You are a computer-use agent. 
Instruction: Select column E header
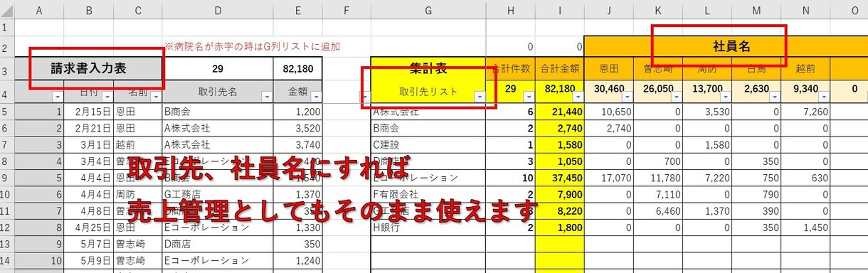[x=297, y=10]
